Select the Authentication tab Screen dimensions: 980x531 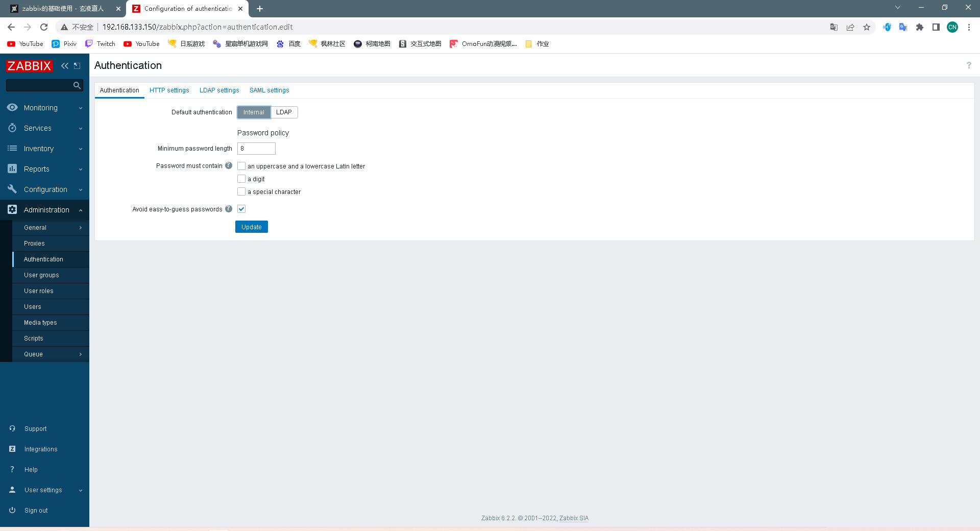pos(119,90)
